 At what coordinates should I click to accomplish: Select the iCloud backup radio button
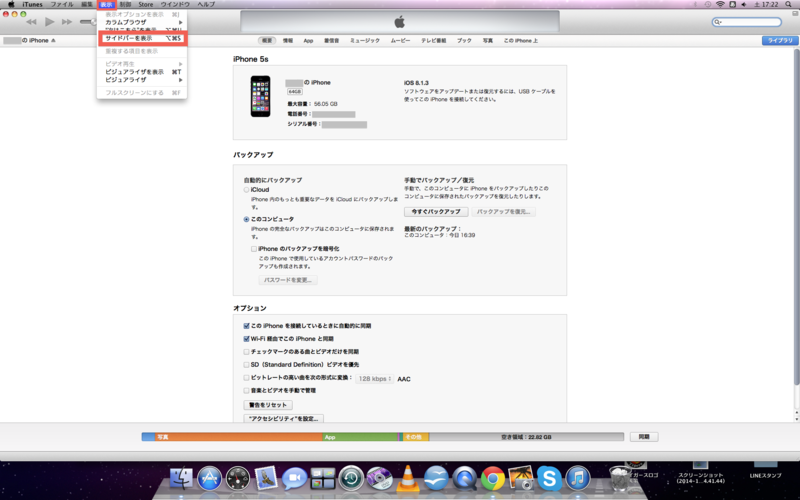click(x=246, y=190)
